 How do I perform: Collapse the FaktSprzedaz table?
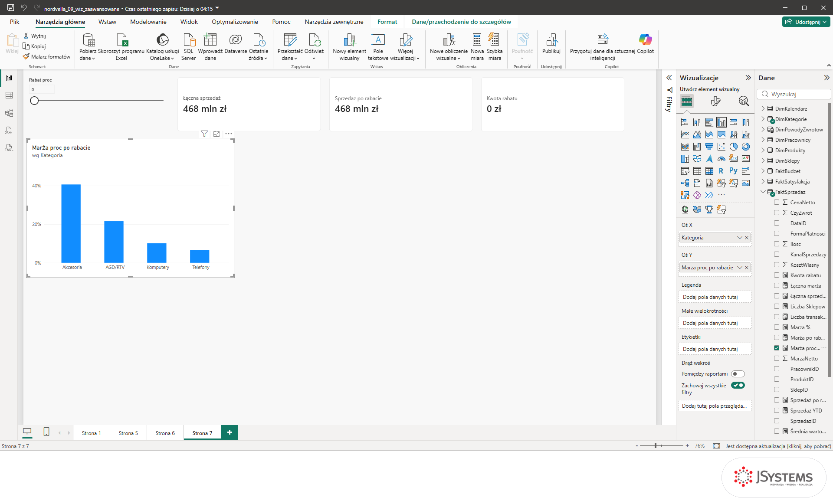[x=763, y=192]
